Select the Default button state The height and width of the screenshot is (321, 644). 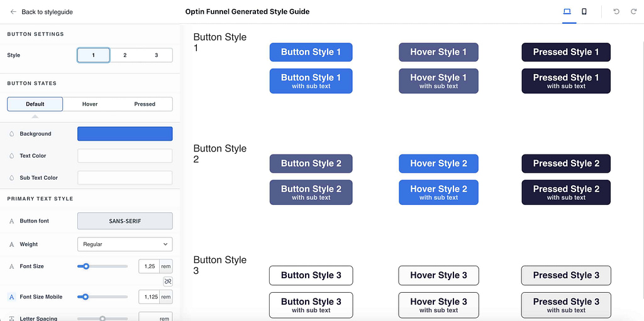pos(35,104)
